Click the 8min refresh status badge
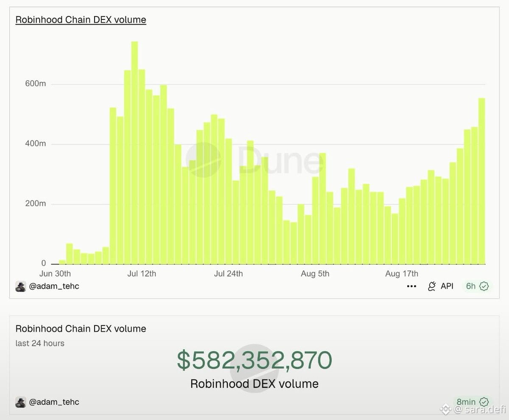The image size is (509, 420). tap(473, 402)
